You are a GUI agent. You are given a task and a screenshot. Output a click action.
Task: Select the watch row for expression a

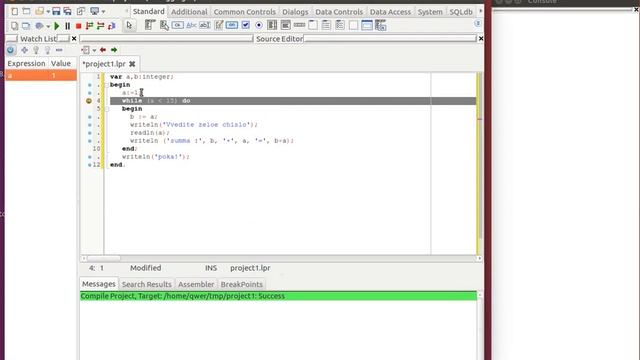tap(41, 75)
